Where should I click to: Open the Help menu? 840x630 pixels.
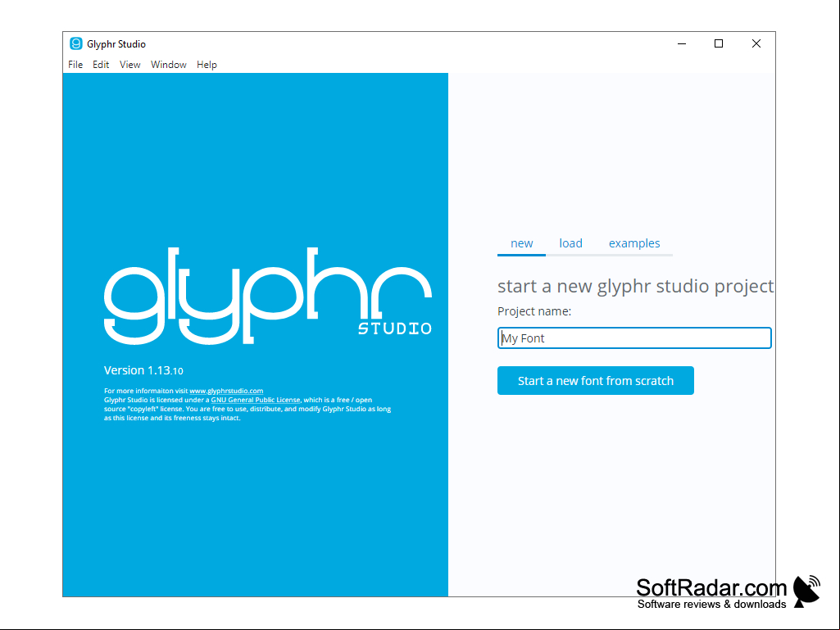coord(207,64)
